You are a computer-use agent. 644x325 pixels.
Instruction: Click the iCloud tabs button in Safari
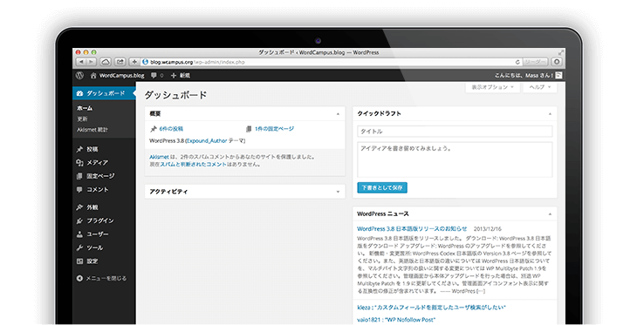tap(106, 62)
